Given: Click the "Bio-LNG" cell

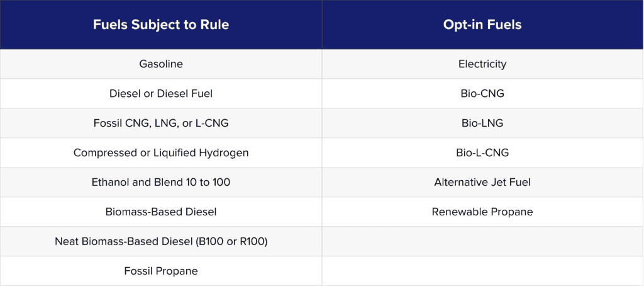Looking at the screenshot, I should click(x=482, y=123).
